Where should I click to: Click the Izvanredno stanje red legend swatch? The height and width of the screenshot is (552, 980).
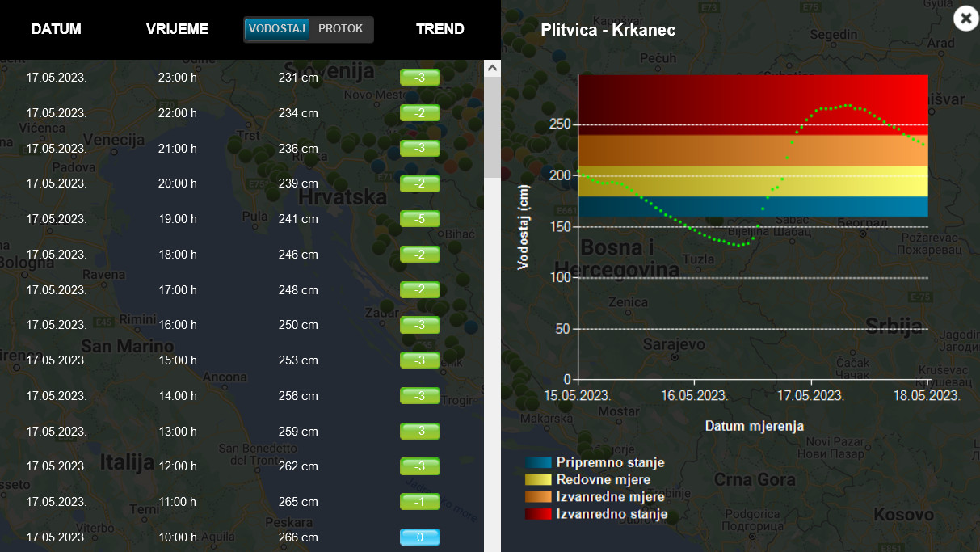pos(538,514)
